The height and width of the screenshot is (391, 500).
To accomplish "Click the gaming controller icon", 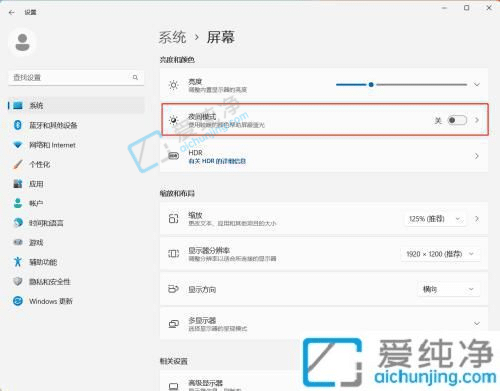I will [18, 242].
